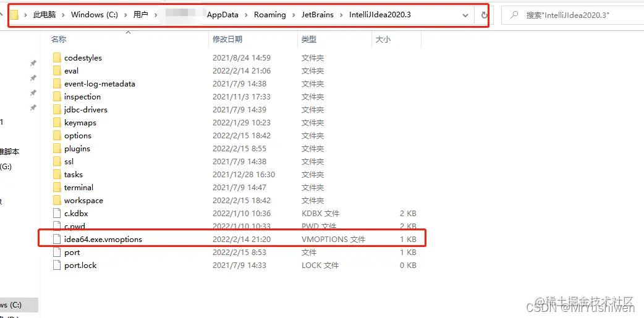The width and height of the screenshot is (644, 318).
Task: Click the 0 KB size cell
Action: coord(409,266)
